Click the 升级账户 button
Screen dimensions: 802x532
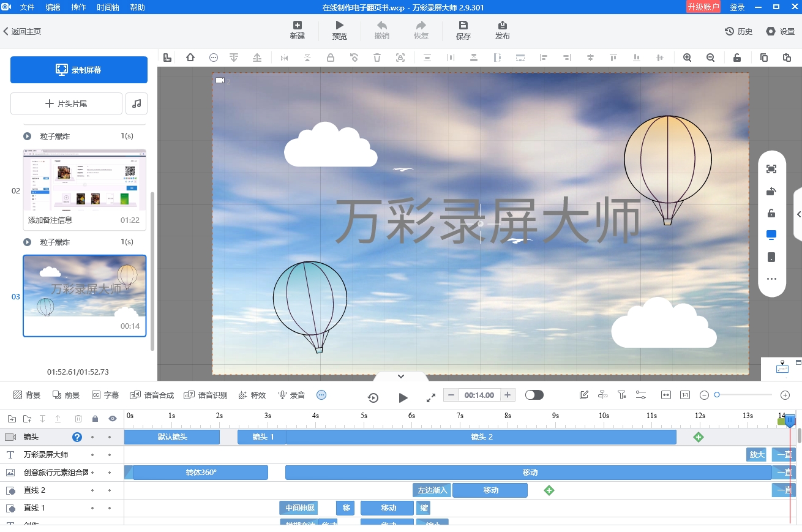[703, 7]
